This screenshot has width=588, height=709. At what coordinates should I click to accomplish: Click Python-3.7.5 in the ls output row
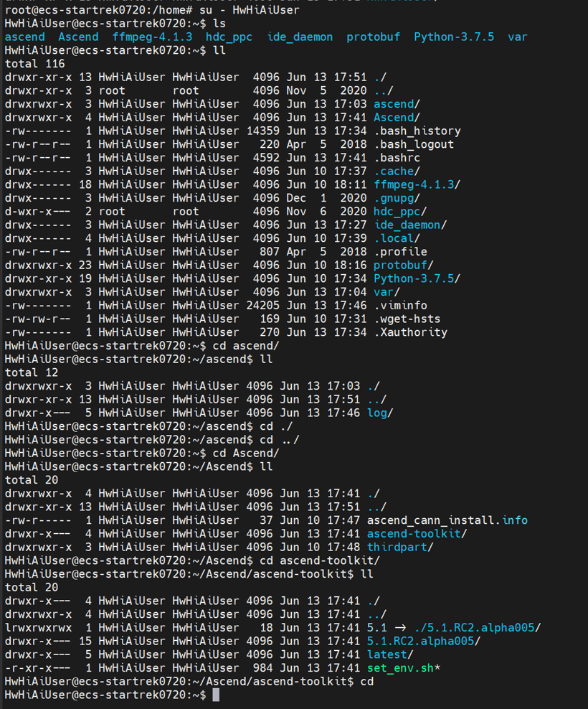(453, 37)
